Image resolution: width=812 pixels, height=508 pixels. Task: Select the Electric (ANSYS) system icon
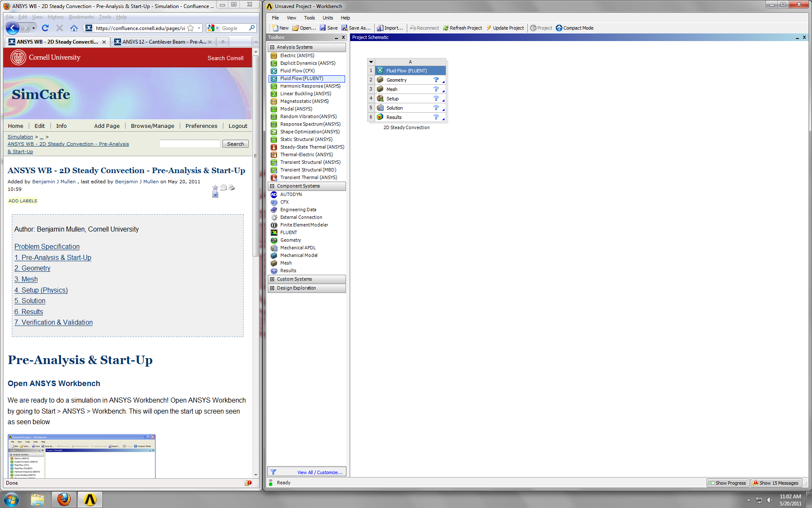274,55
